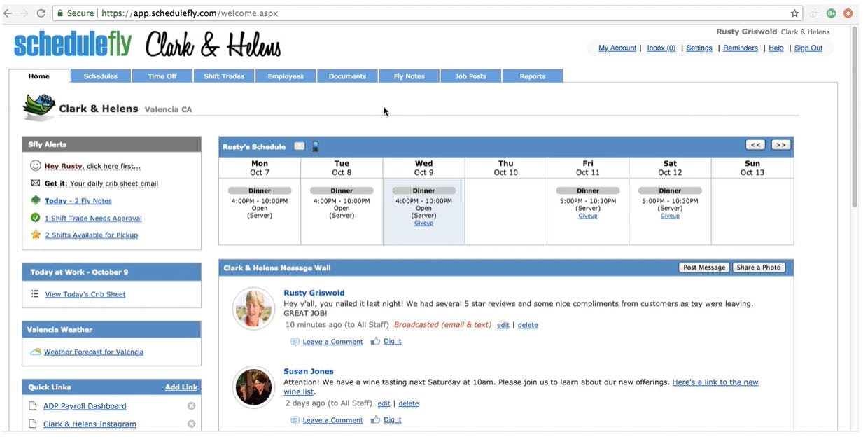This screenshot has width=868, height=437.
Task: Select the Home tab
Action: coord(39,76)
